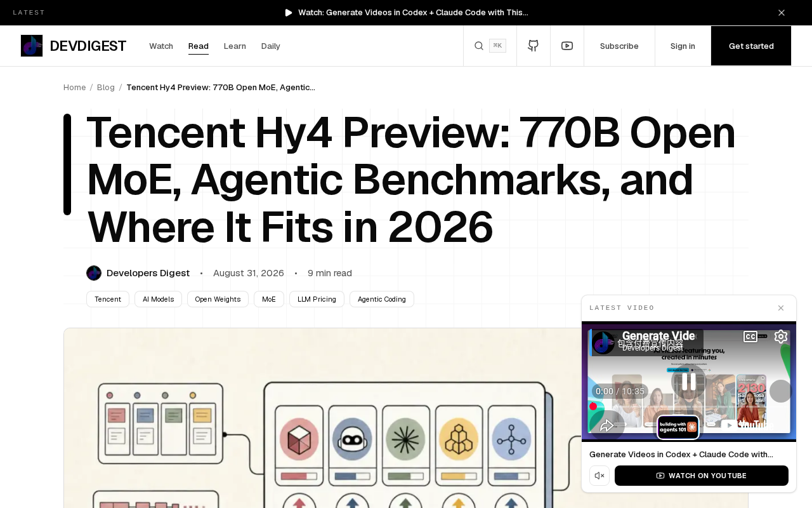Click the ⌘K search shortcut badge
812x508 pixels.
(x=497, y=46)
